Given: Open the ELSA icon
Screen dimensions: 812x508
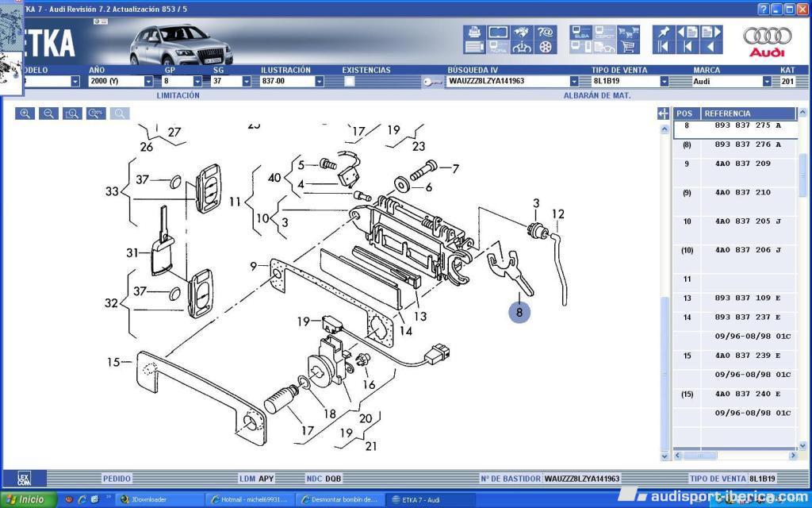Looking at the screenshot, I should point(581,32).
